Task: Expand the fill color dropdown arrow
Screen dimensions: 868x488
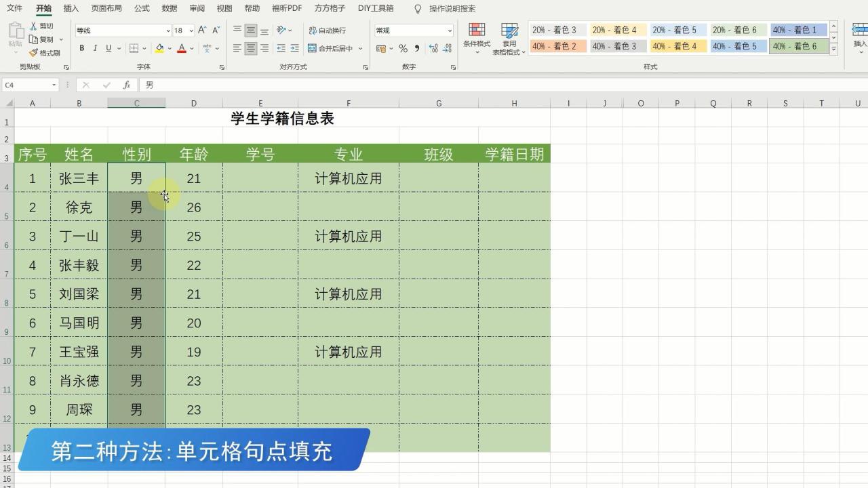Action: pyautogui.click(x=170, y=48)
